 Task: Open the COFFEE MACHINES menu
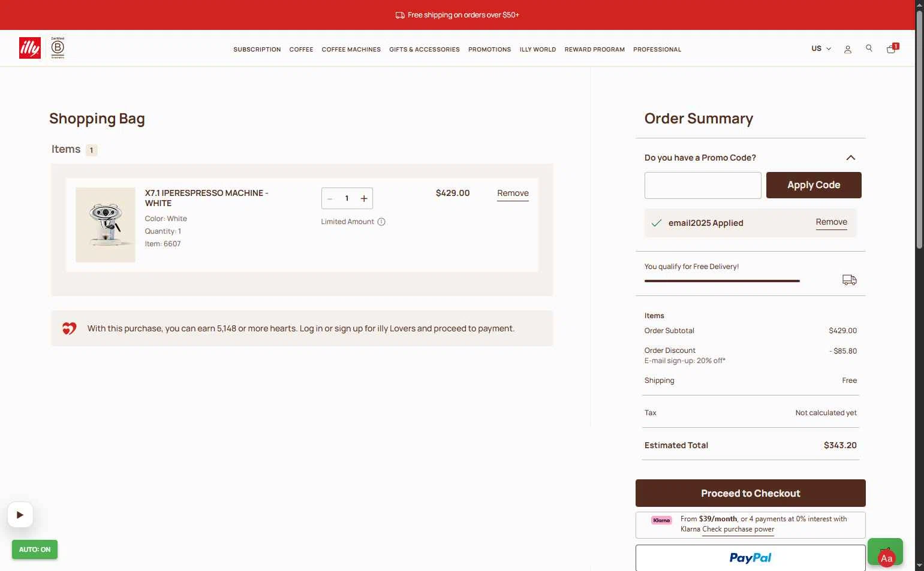pos(351,50)
